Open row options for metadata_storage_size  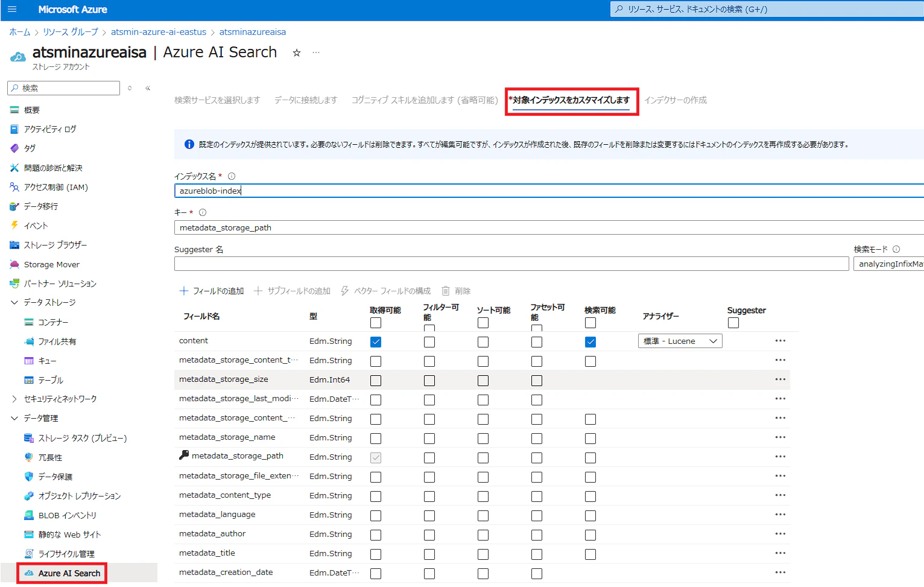pyautogui.click(x=780, y=379)
